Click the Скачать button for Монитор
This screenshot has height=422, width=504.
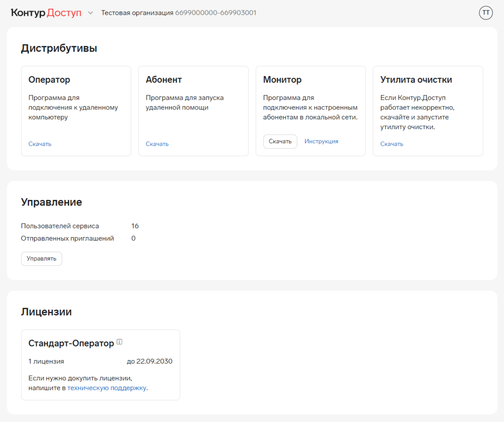[x=280, y=141]
